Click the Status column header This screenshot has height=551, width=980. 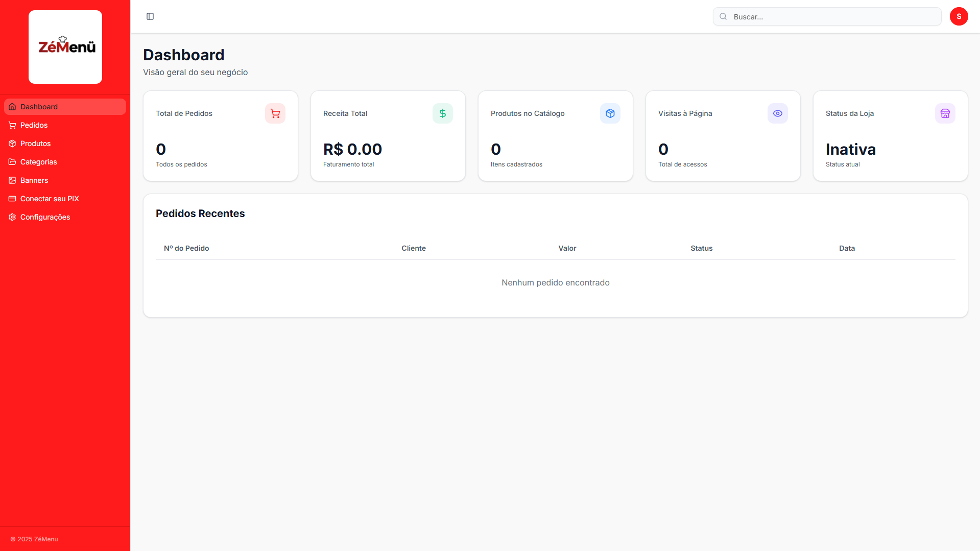[x=701, y=248]
